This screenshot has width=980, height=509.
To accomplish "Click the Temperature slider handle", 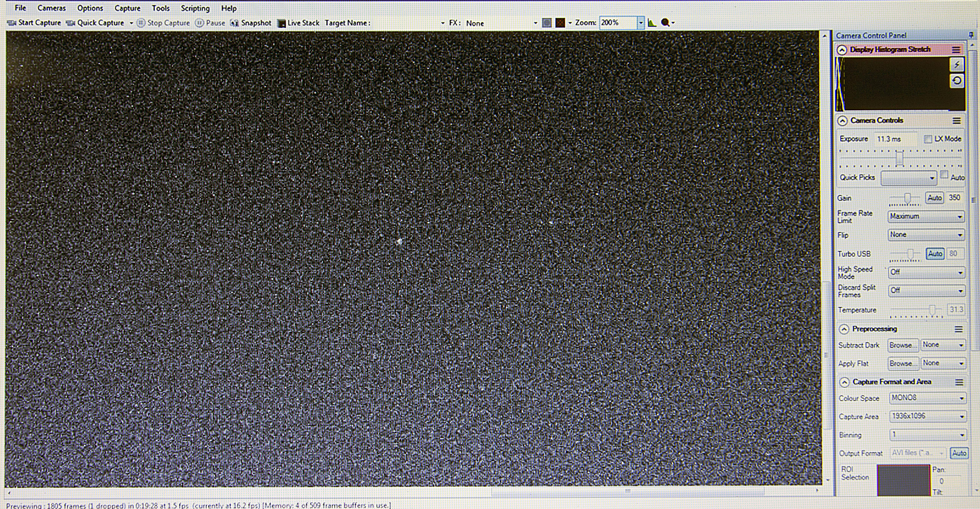I will click(932, 310).
